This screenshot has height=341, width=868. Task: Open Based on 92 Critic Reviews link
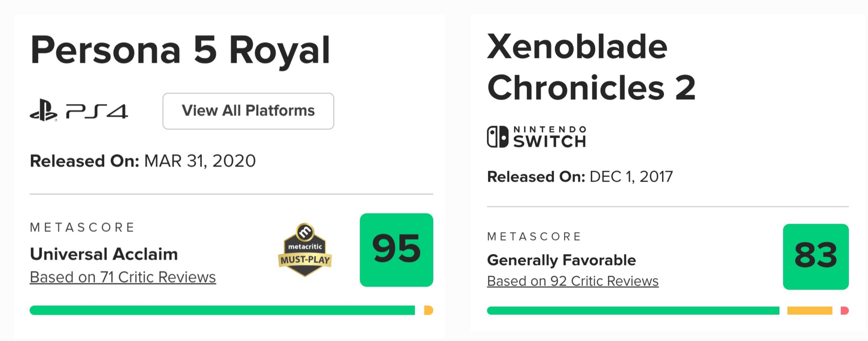[572, 281]
